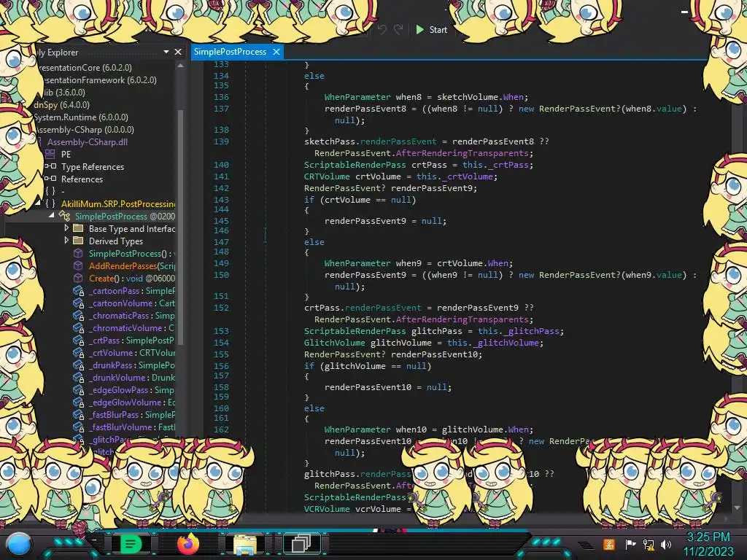This screenshot has height=560, width=747.
Task: Click the Assembly Explorer scroll-up arrow
Action: coord(181,66)
